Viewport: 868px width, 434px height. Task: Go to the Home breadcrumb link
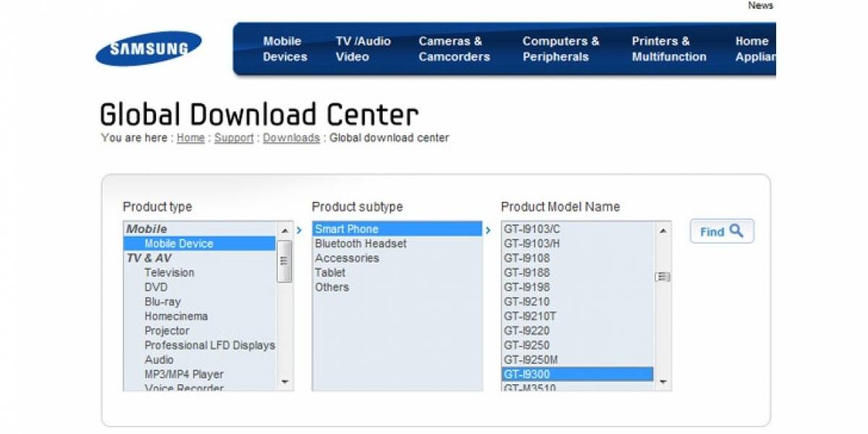coord(191,137)
